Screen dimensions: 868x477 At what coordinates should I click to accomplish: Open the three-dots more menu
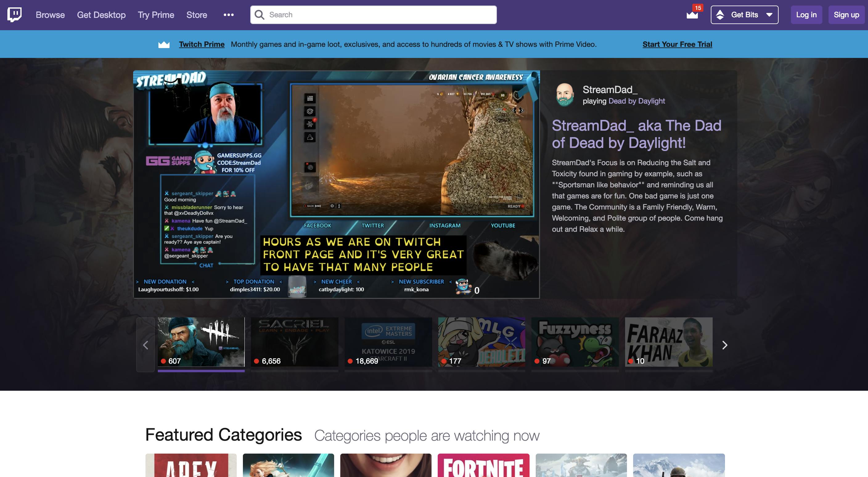pos(228,15)
